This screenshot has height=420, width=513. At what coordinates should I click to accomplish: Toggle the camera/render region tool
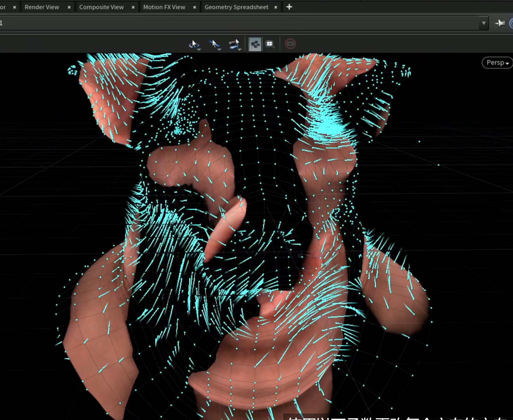click(x=255, y=44)
